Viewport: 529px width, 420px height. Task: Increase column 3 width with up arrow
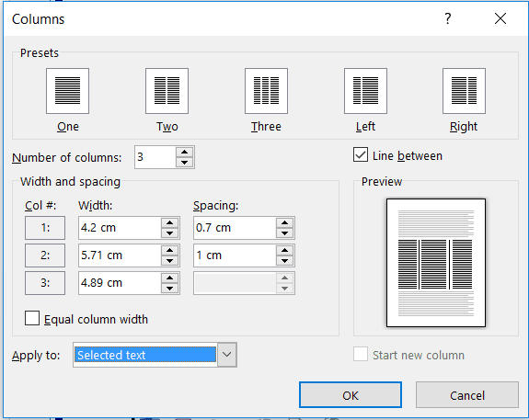click(x=169, y=278)
